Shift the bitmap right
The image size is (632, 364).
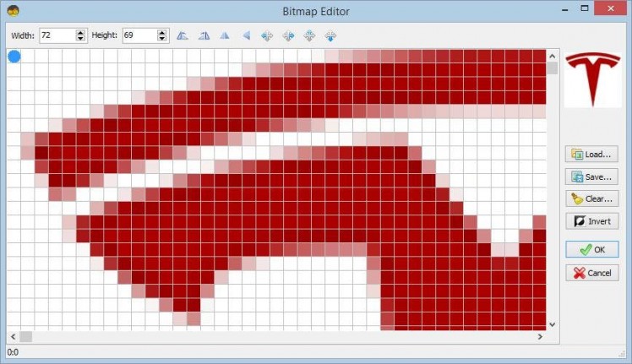point(288,35)
